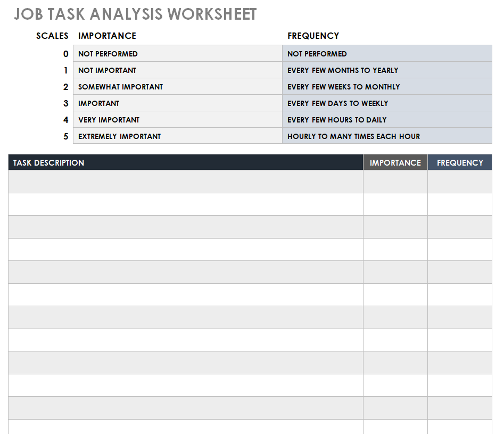Select the Importance column header in table
The height and width of the screenshot is (434, 504).
pos(395,163)
